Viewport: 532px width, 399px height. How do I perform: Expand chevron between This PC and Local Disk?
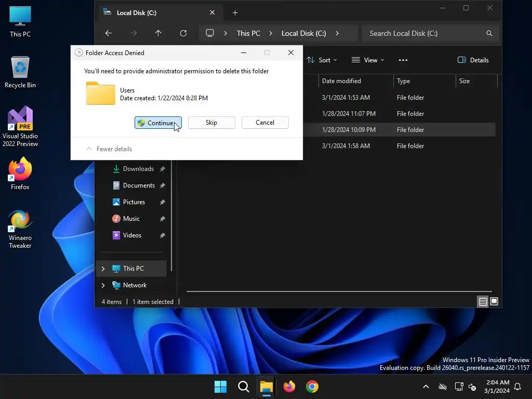tap(271, 33)
